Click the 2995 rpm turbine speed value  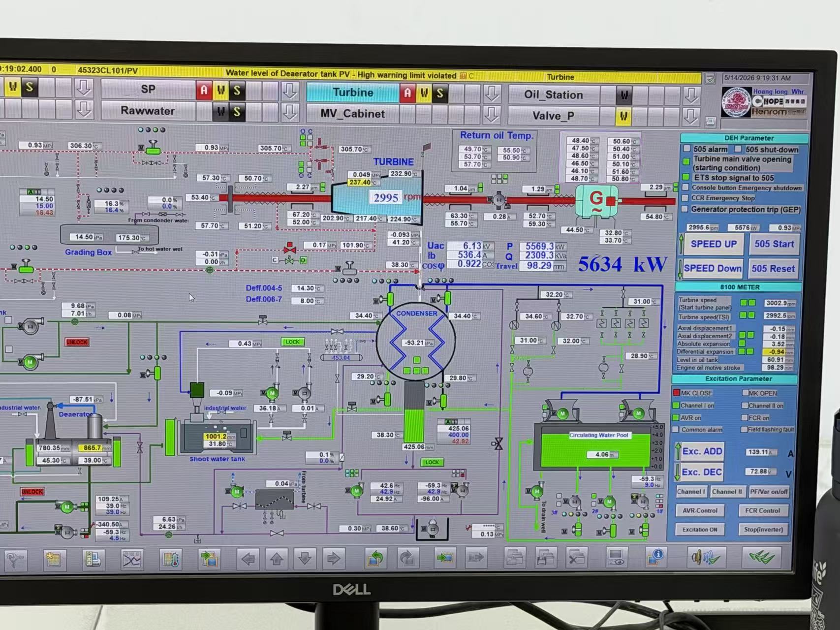386,197
